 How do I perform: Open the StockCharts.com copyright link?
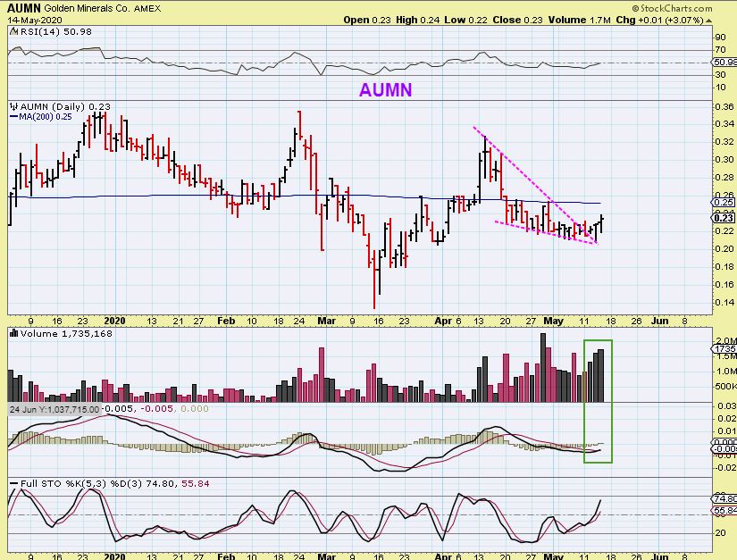pyautogui.click(x=672, y=8)
